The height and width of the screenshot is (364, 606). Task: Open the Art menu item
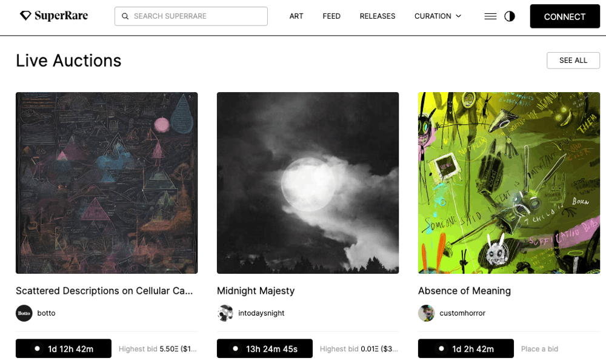296,16
